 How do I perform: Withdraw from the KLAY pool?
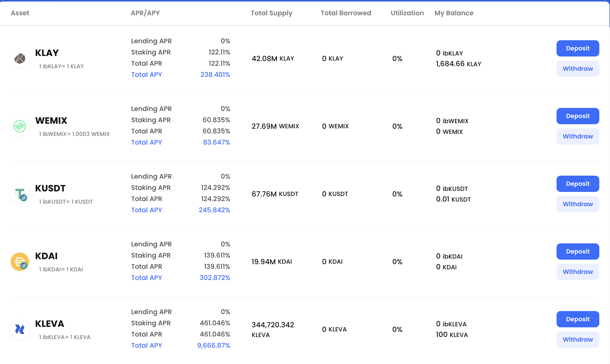pyautogui.click(x=578, y=69)
